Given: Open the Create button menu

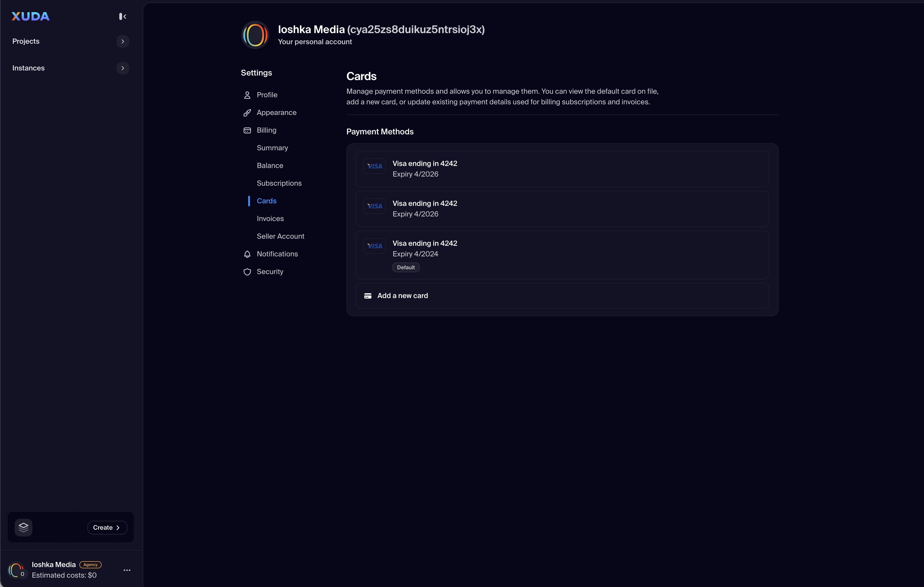Looking at the screenshot, I should [x=107, y=528].
